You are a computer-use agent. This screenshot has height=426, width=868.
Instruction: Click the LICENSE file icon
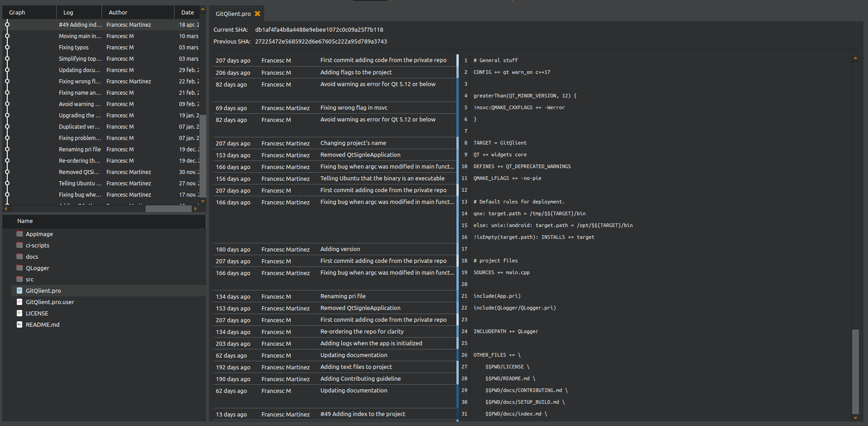point(19,313)
